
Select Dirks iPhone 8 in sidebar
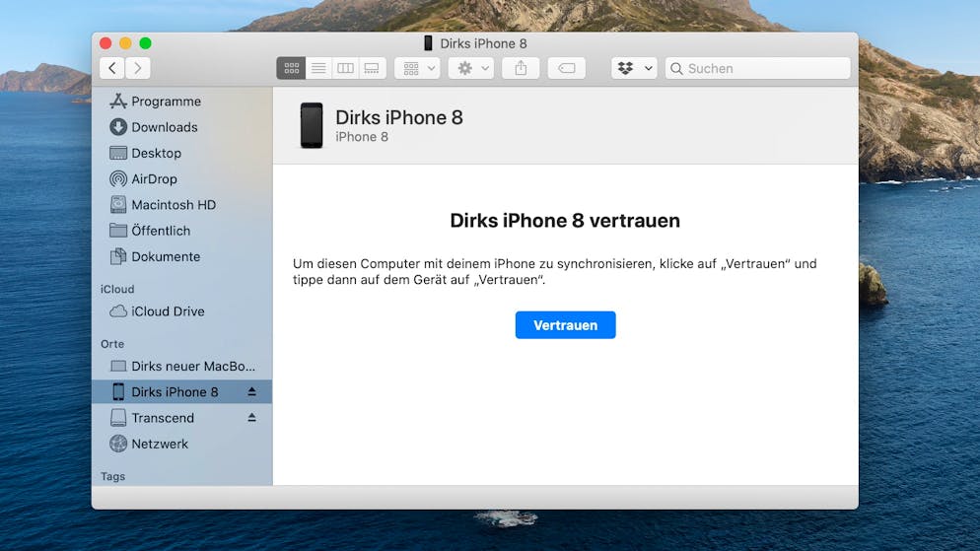coord(181,391)
